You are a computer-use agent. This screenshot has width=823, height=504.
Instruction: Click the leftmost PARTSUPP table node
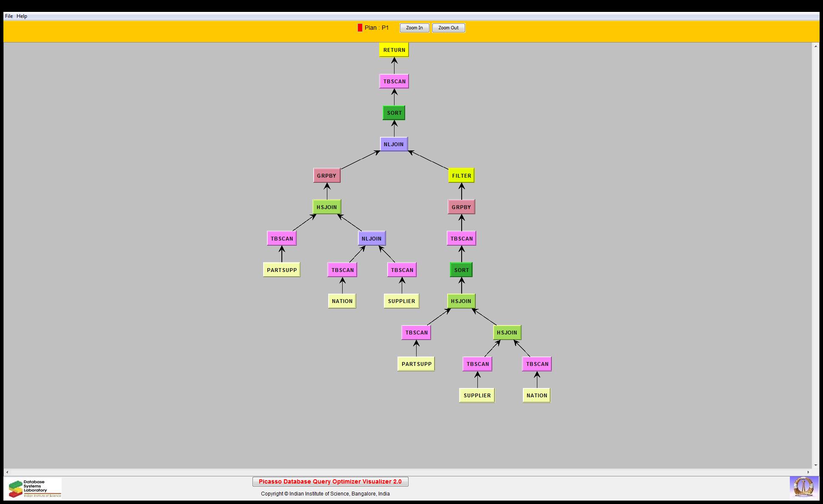click(x=281, y=270)
